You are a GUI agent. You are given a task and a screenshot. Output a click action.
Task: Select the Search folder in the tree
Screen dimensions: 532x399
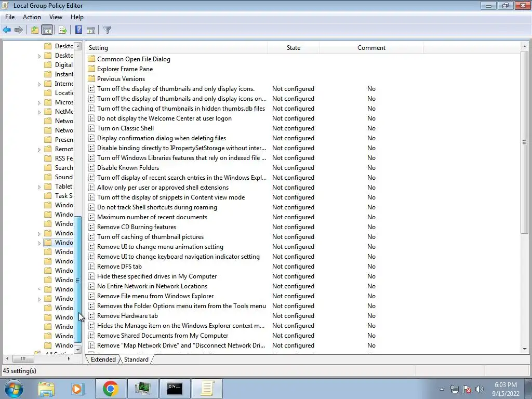59,168
